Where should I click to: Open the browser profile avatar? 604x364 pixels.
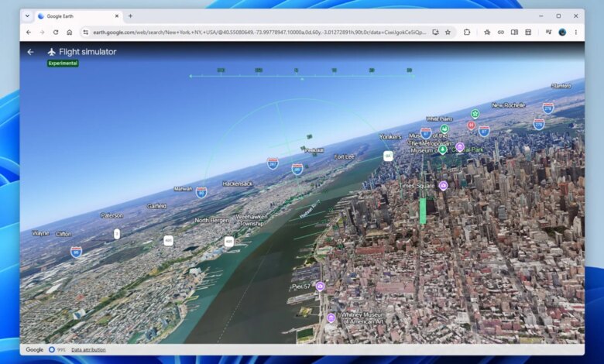(x=562, y=33)
